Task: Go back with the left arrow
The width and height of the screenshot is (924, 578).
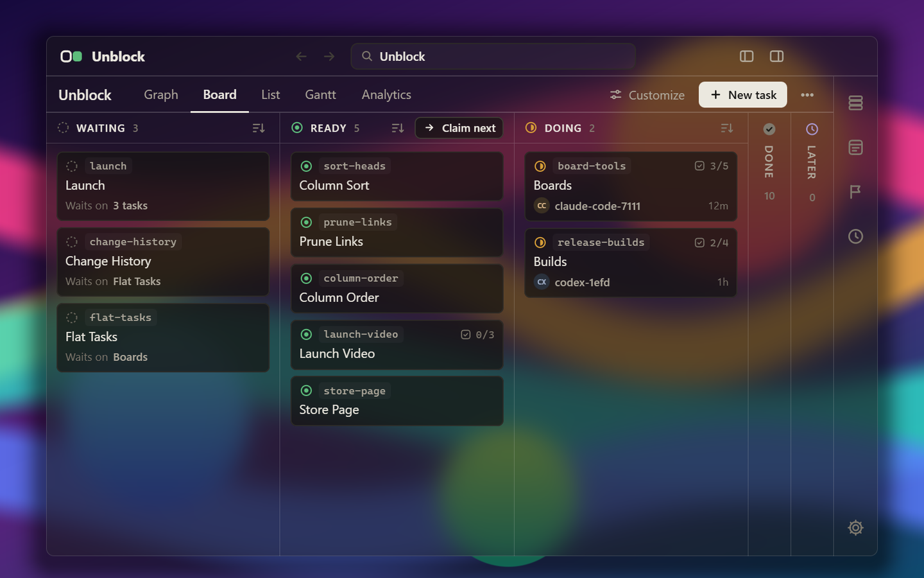Action: pos(301,57)
